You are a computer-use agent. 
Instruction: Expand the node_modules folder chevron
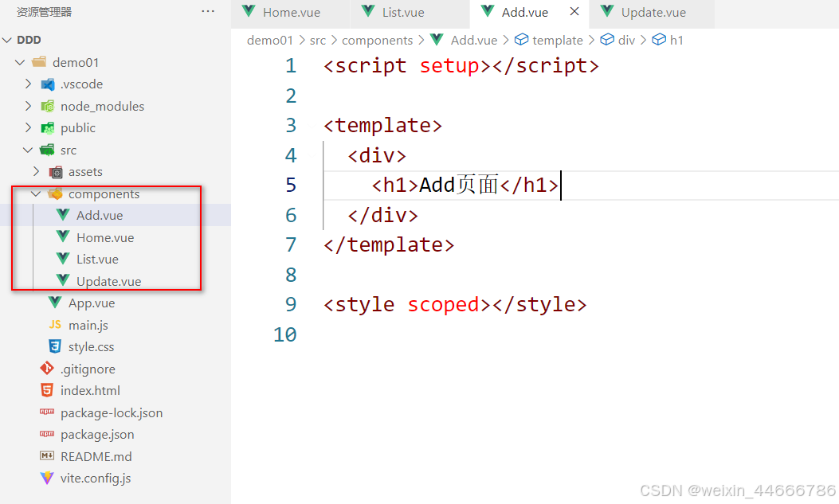tap(29, 106)
